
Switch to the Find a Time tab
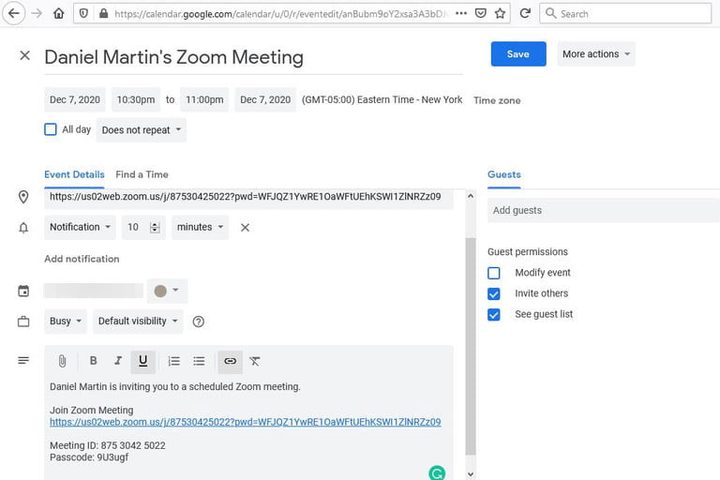tap(142, 175)
